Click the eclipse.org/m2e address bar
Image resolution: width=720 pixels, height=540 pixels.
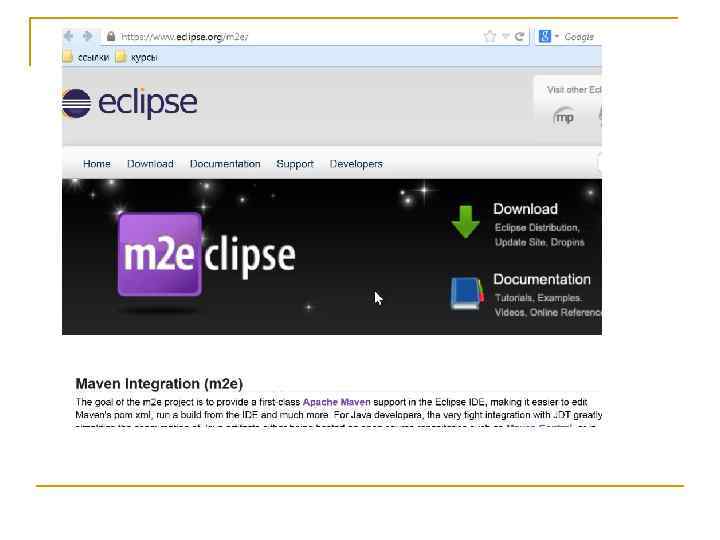pyautogui.click(x=294, y=36)
